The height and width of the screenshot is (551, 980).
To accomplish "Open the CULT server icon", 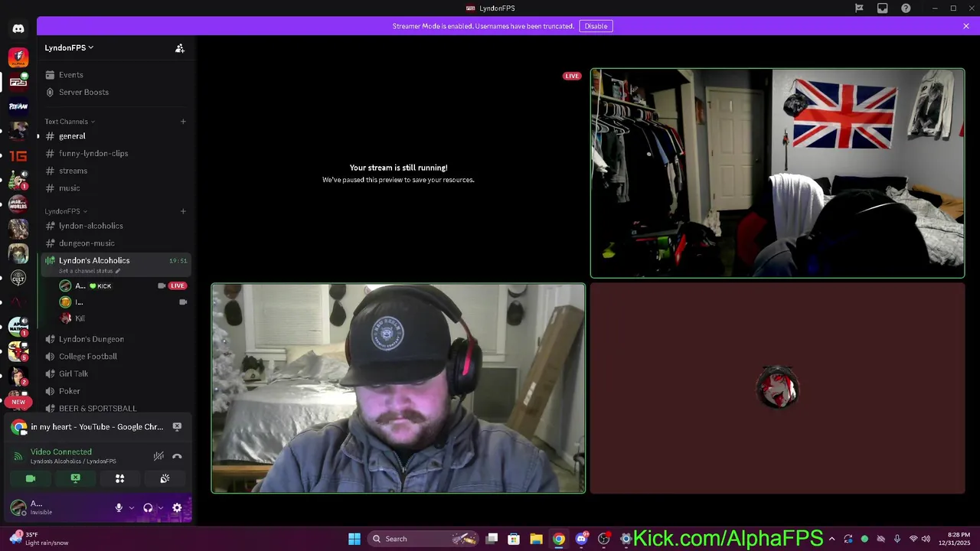I will [18, 279].
